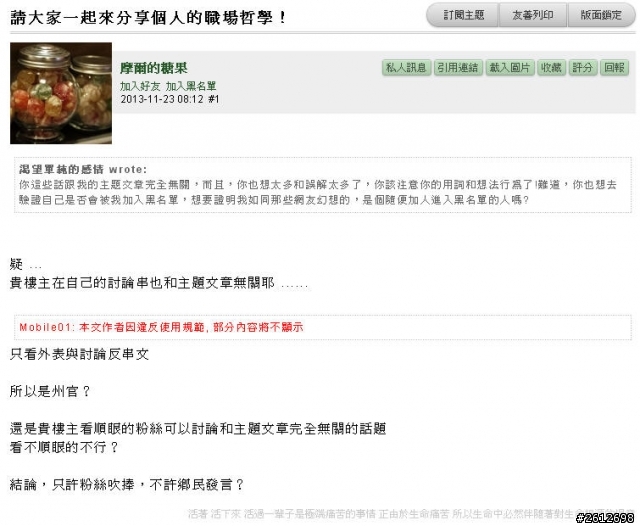The width and height of the screenshot is (640, 526).
Task: Open 友善列印 print-friendly view
Action: coord(533,16)
